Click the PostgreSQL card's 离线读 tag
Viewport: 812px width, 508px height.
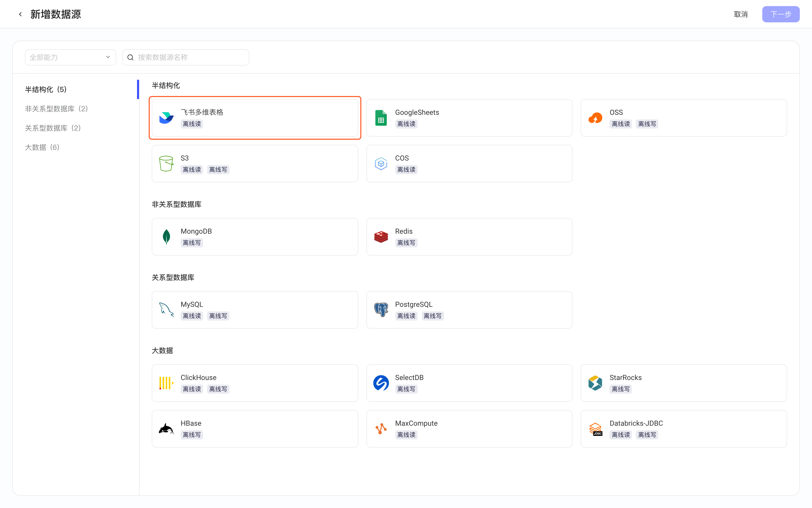(406, 316)
